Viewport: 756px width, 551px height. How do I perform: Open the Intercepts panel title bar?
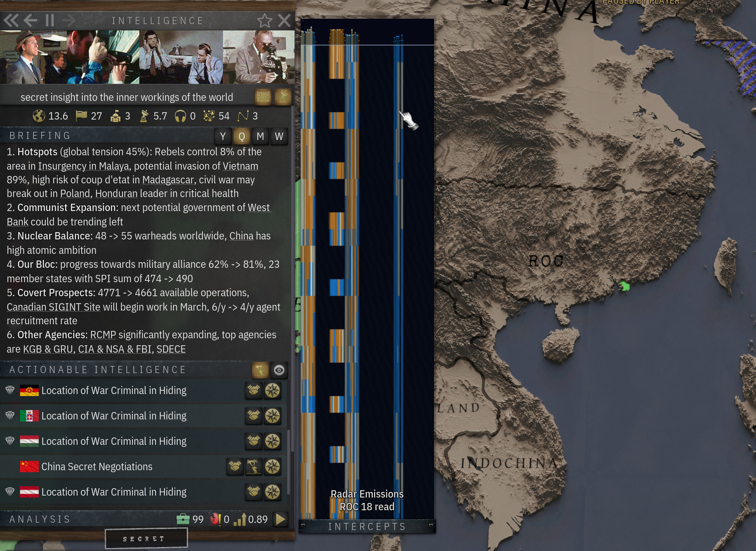pyautogui.click(x=367, y=527)
